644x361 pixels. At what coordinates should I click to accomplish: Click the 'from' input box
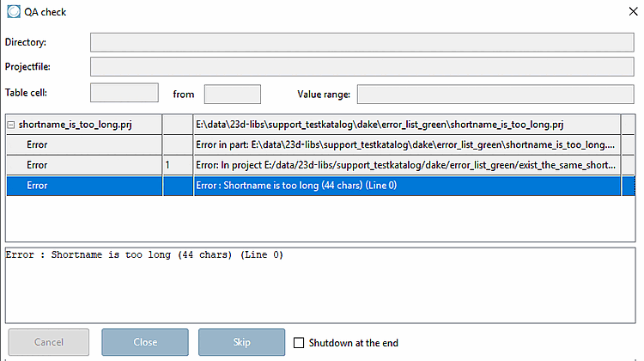(x=233, y=95)
